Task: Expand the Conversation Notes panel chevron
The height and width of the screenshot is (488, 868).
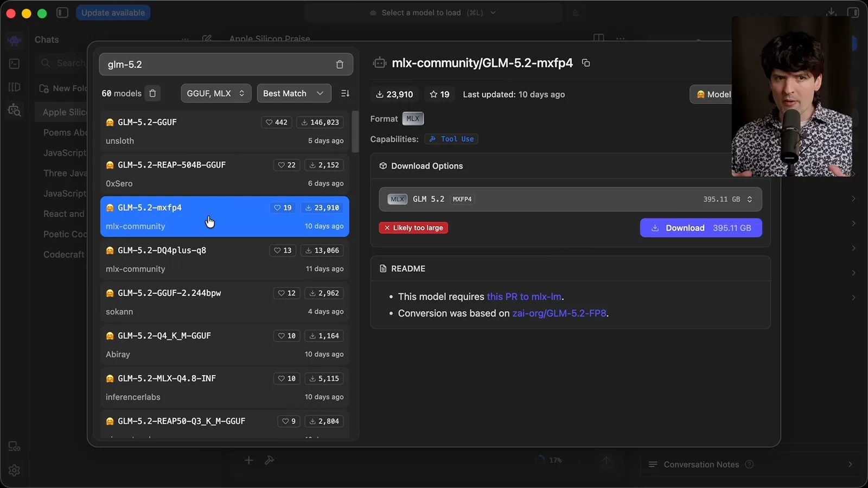Action: point(850,464)
